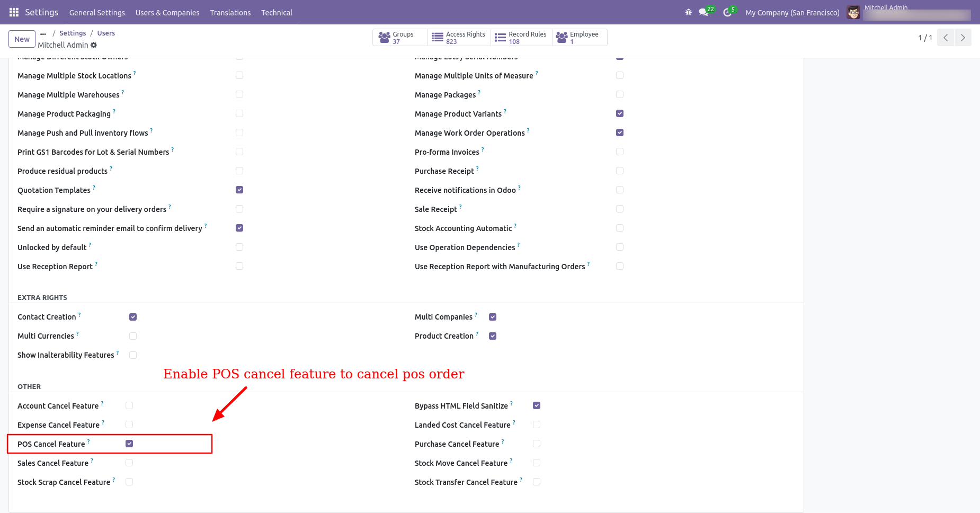Click the Use Operation Dependencies label
This screenshot has height=513, width=980.
point(465,247)
